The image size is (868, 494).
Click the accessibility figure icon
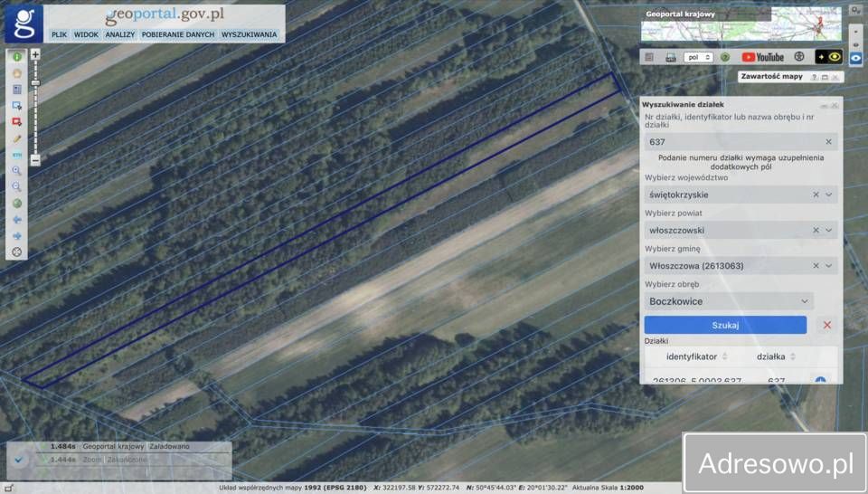click(798, 56)
